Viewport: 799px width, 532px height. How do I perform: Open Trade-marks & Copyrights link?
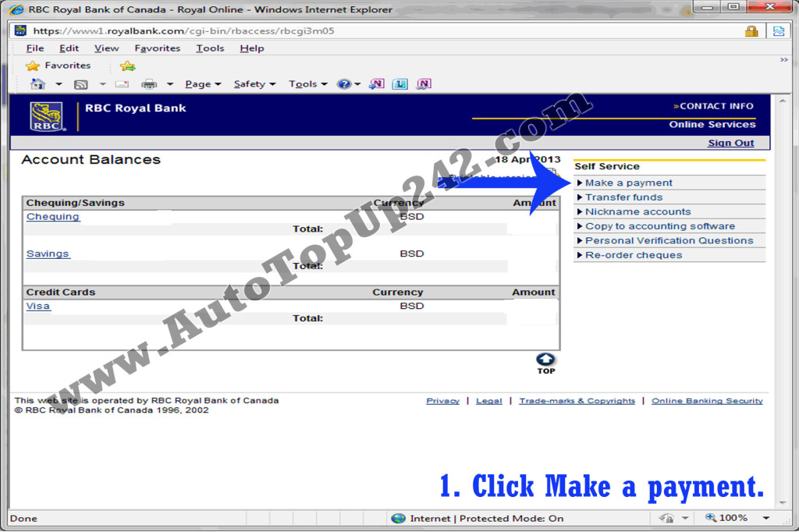(x=577, y=401)
